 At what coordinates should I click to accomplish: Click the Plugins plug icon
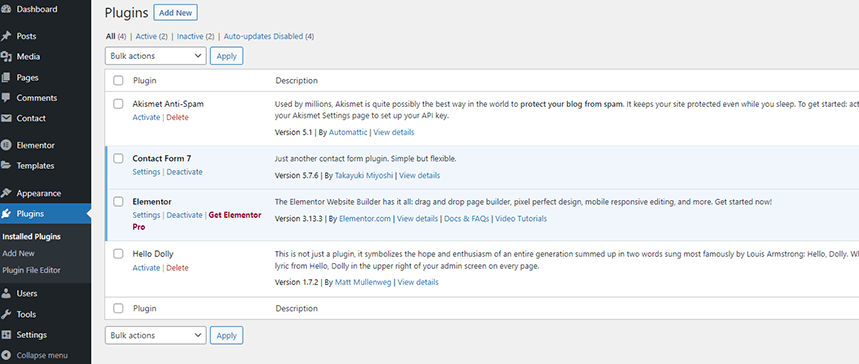pos(6,214)
